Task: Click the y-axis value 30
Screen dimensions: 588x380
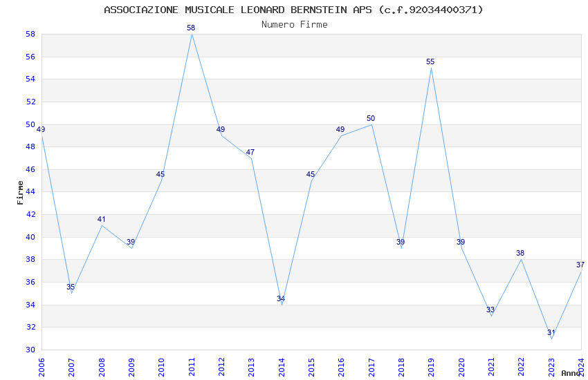Action: (30, 350)
